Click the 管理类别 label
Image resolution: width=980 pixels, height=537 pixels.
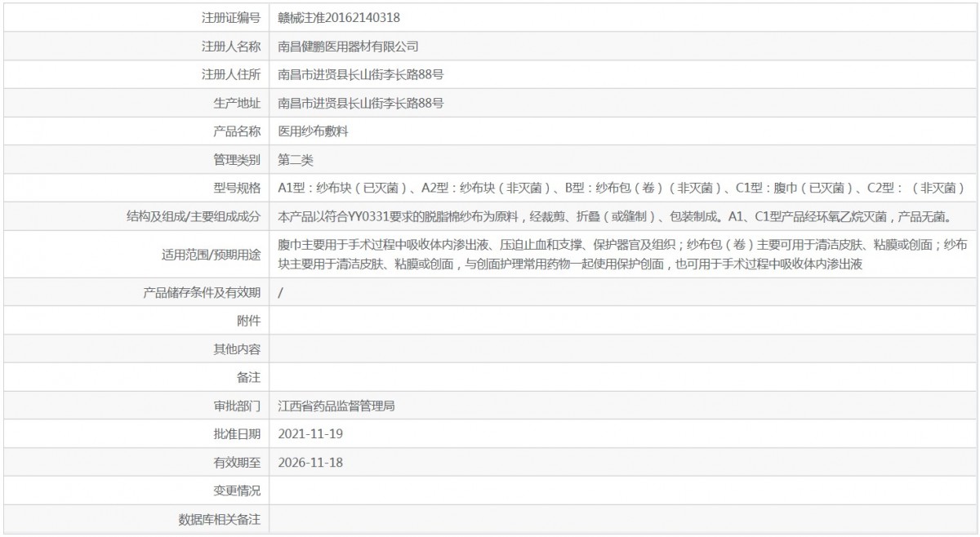[x=237, y=159]
